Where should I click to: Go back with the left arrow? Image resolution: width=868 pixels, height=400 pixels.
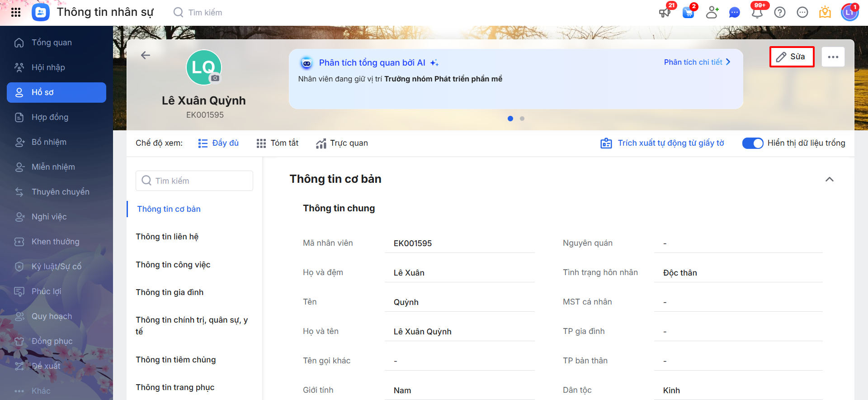146,55
